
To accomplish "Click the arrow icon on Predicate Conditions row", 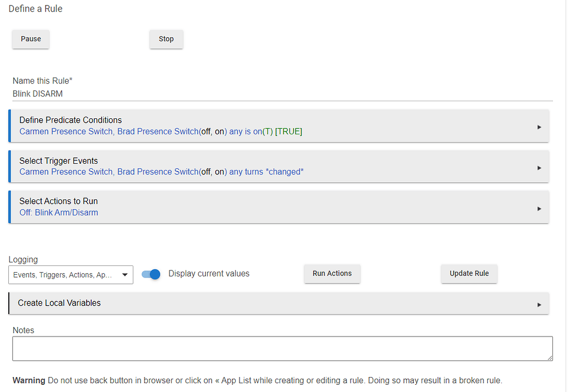I will 538,127.
